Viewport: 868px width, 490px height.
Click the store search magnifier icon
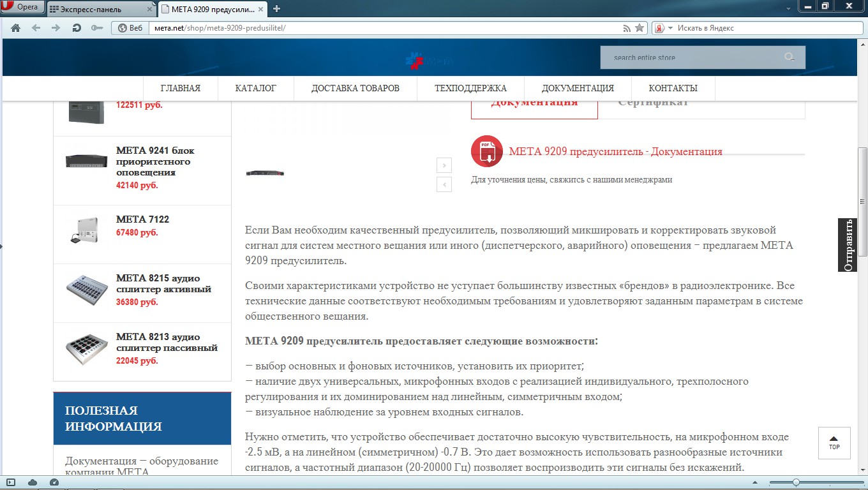pos(790,57)
